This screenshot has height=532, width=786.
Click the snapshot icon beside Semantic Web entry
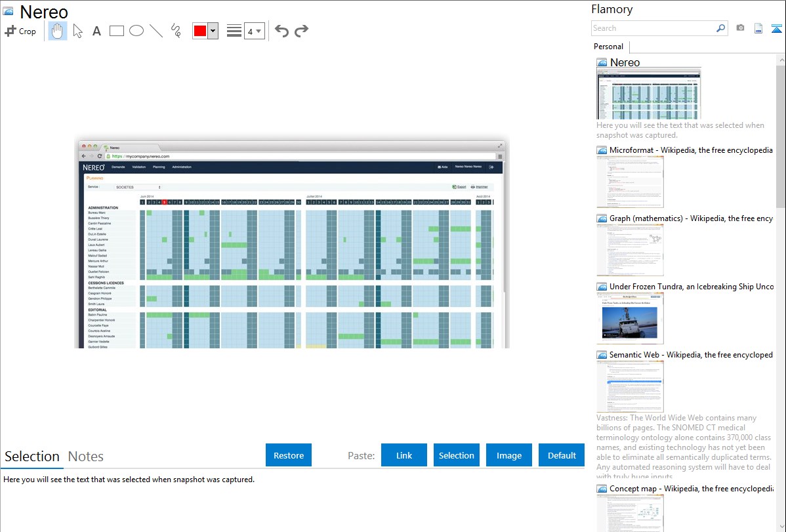pos(602,355)
